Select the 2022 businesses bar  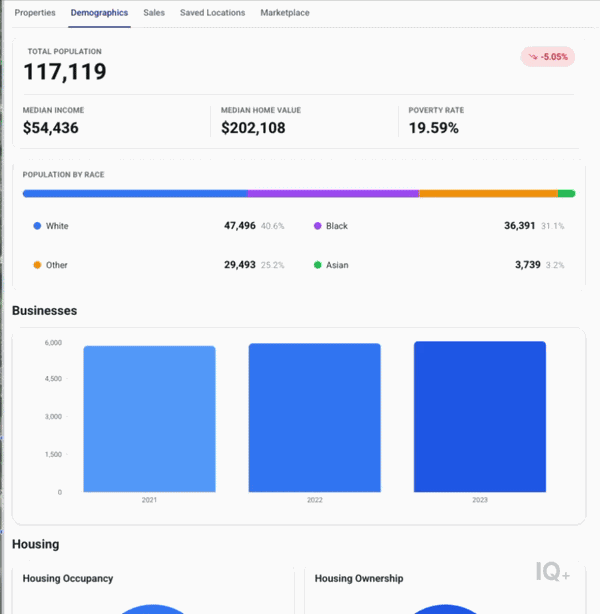[x=314, y=417]
